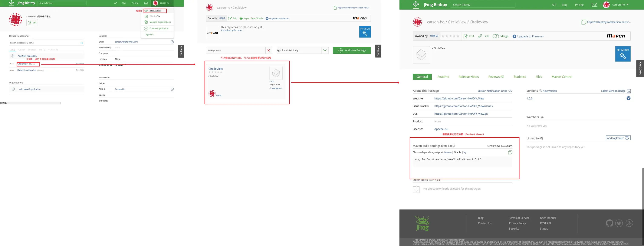Switch to the Release Notes tab
Image resolution: width=644 pixels, height=246 pixels.
(468, 77)
